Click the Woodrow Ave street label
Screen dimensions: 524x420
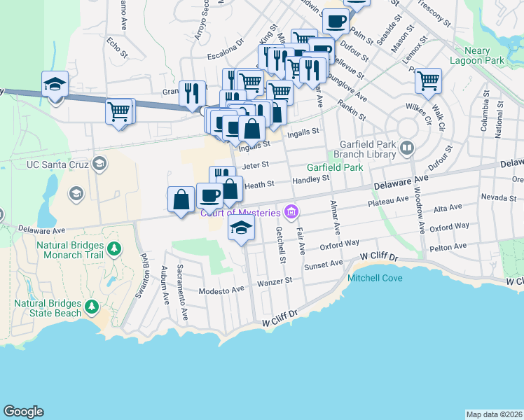419,210
